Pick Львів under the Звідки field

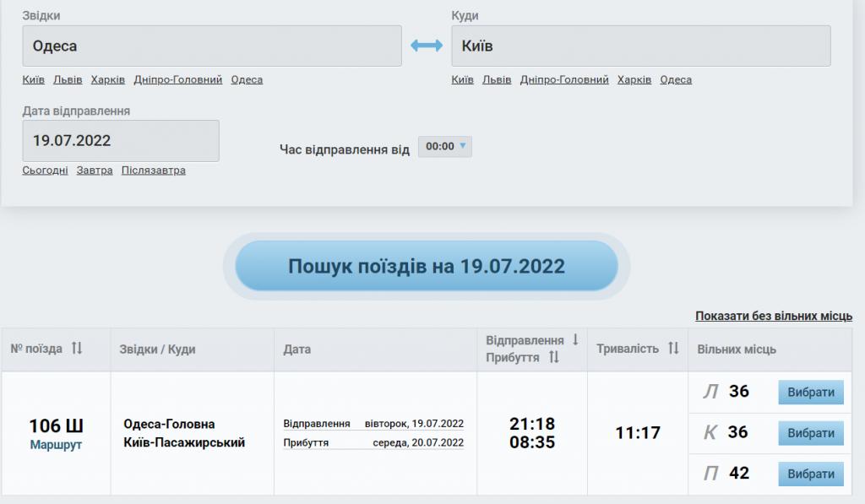(x=68, y=80)
